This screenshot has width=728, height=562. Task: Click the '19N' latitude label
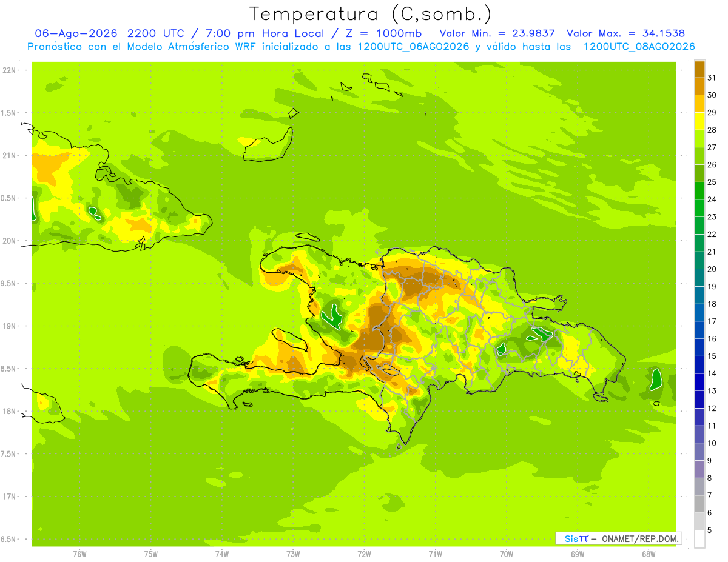[9, 326]
